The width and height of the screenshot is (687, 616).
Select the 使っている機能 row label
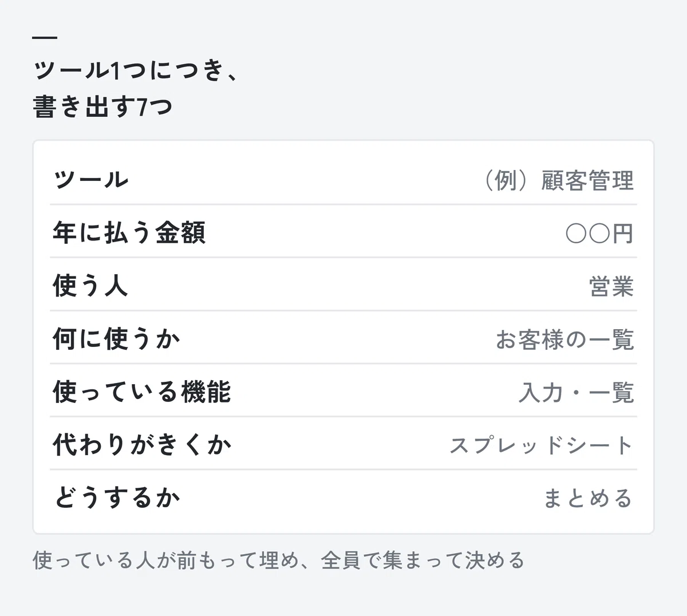142,392
